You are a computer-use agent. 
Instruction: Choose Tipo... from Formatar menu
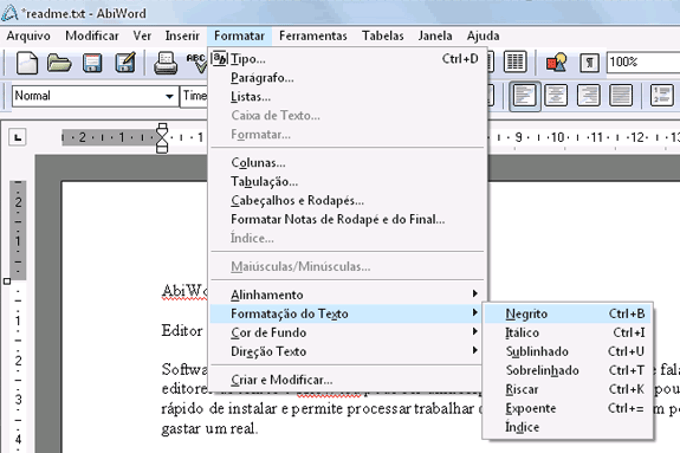tap(347, 59)
